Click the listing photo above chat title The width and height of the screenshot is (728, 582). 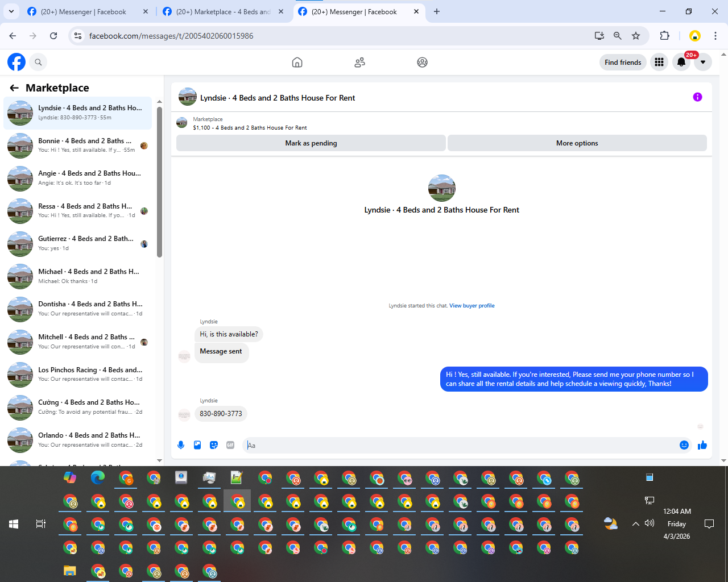pyautogui.click(x=442, y=188)
